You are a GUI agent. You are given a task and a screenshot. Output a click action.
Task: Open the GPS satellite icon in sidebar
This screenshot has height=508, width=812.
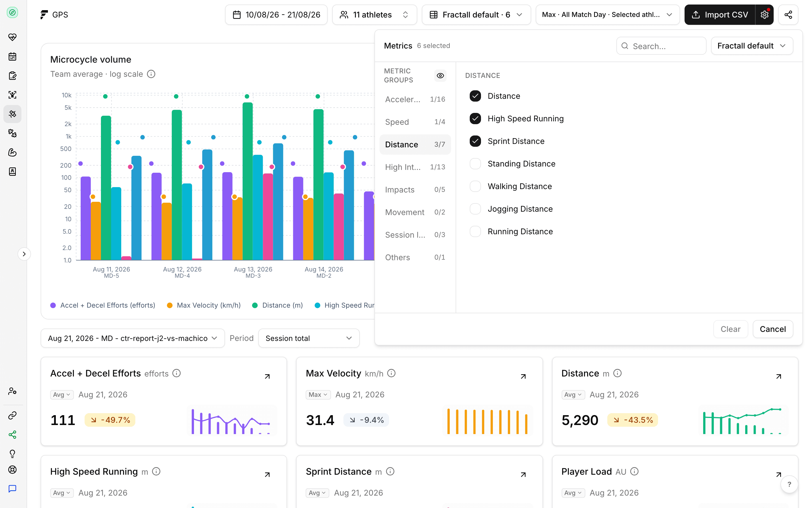[12, 114]
